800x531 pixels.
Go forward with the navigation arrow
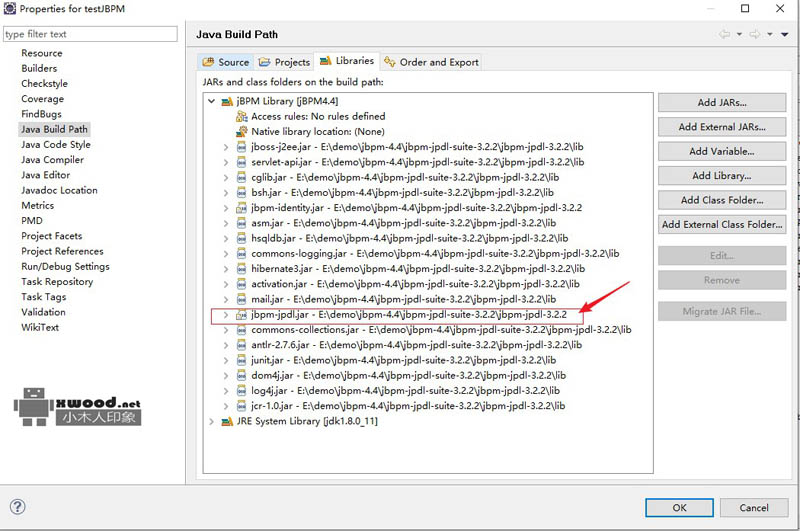755,34
